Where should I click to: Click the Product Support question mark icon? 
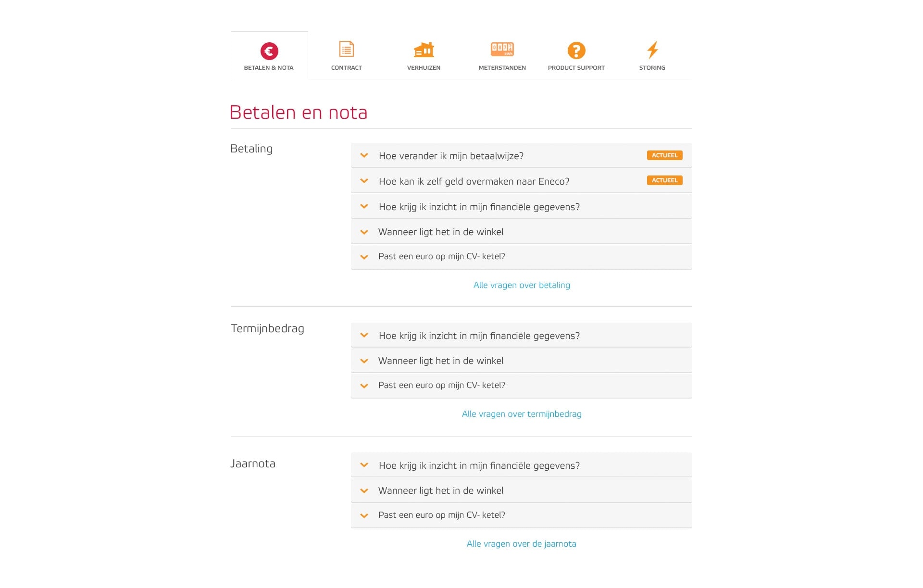tap(577, 50)
